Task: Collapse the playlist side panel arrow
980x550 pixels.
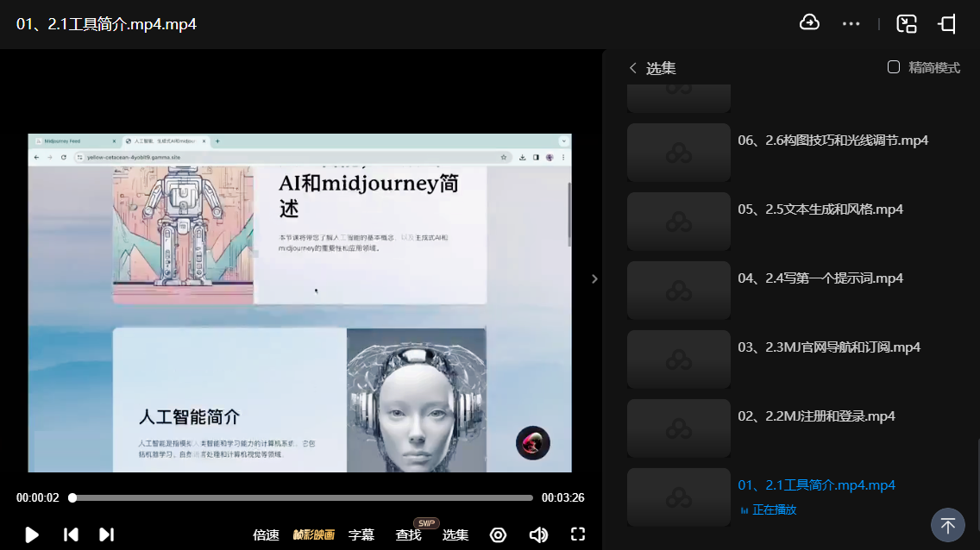Action: 594,278
